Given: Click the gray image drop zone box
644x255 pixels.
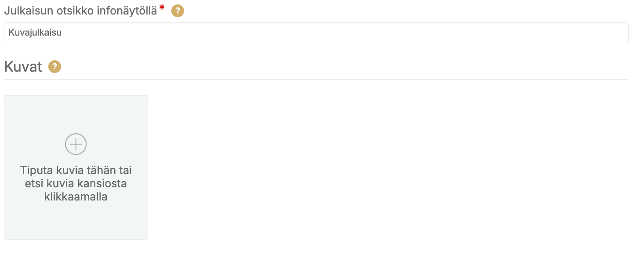Looking at the screenshot, I should 76,168.
